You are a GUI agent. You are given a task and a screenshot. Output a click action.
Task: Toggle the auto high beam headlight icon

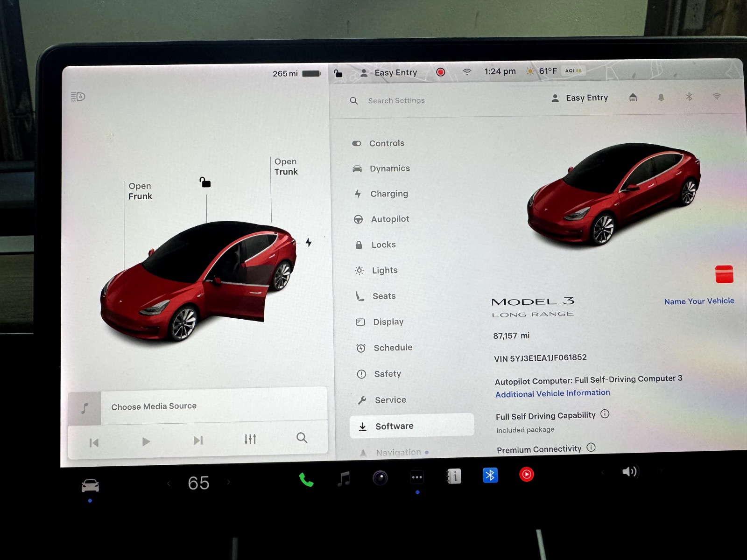tap(78, 97)
